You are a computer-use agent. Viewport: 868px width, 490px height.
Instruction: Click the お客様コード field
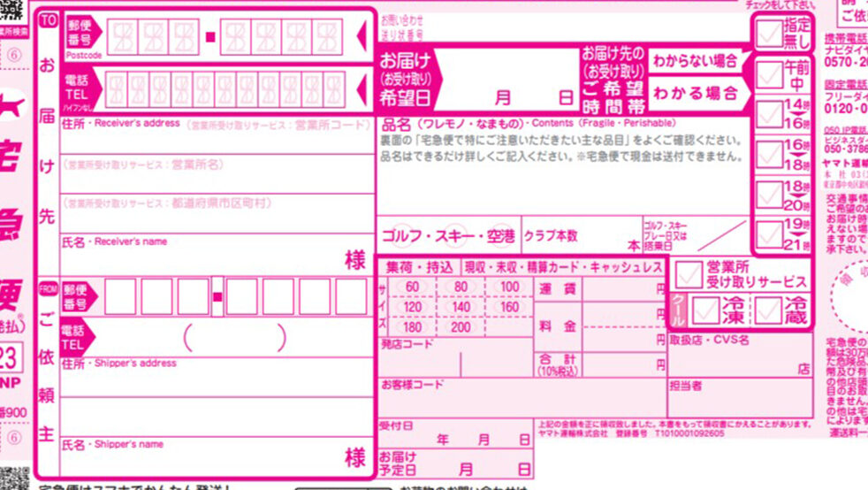(x=522, y=397)
